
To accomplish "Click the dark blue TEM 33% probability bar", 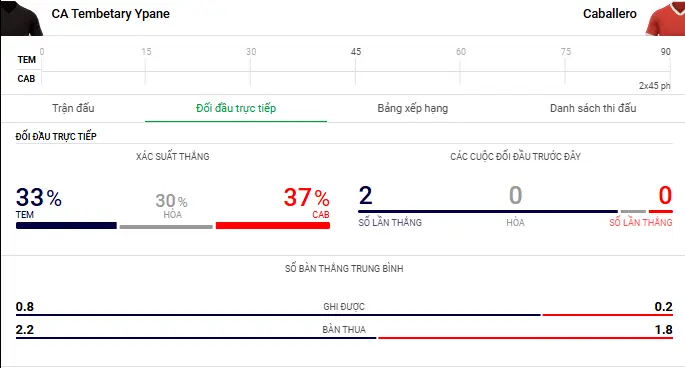I will pos(66,226).
